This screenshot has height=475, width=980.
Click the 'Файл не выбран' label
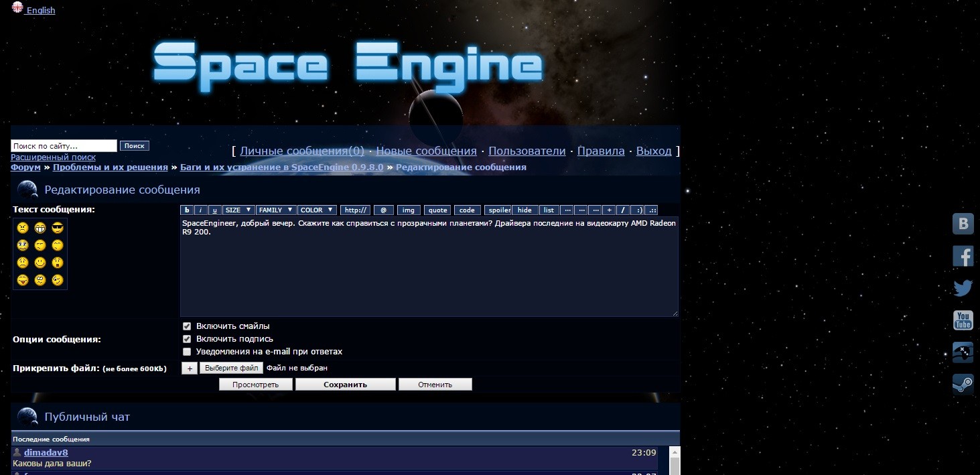coord(297,368)
